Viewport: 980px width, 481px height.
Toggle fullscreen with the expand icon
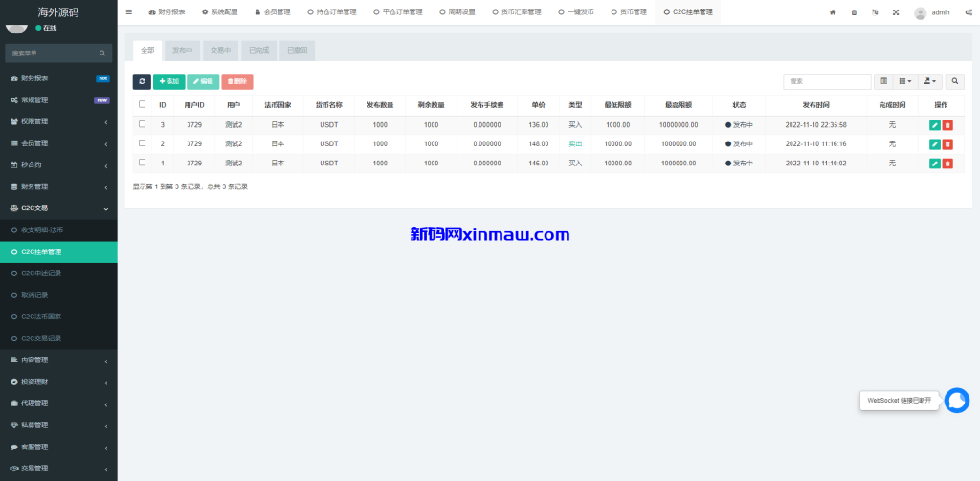896,12
